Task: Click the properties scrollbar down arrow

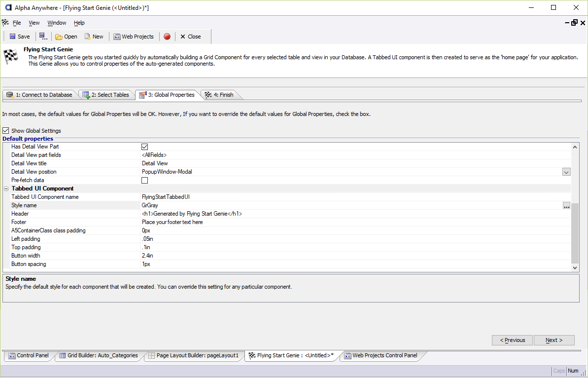Action: click(575, 267)
